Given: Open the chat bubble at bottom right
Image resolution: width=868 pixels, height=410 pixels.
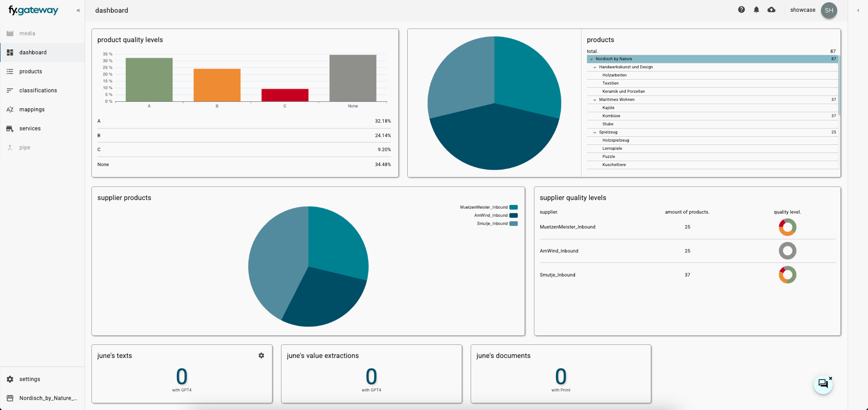Looking at the screenshot, I should click(823, 384).
